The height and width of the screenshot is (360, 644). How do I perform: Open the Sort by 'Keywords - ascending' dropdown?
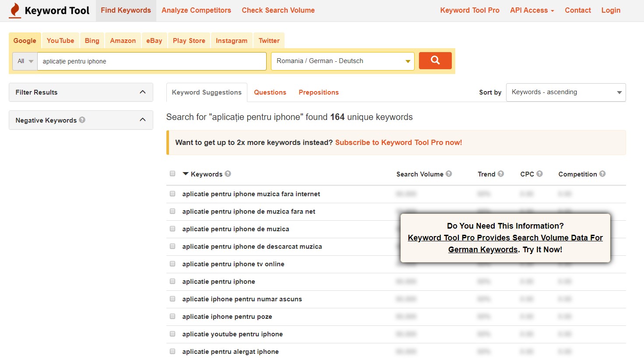tap(566, 92)
